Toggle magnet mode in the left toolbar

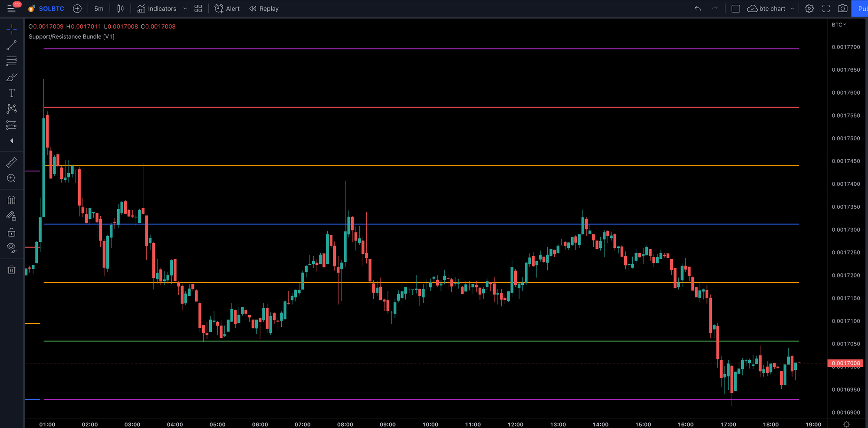point(12,200)
